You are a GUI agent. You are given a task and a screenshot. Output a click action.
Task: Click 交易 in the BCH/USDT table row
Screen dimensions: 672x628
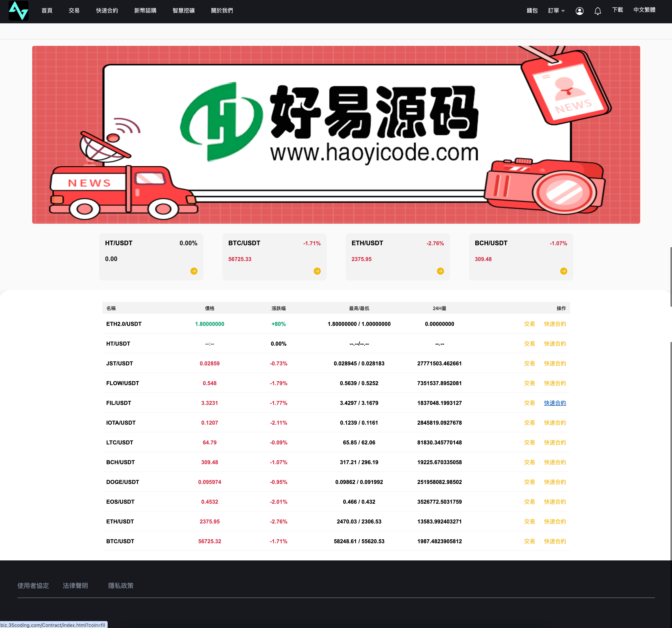tap(529, 462)
